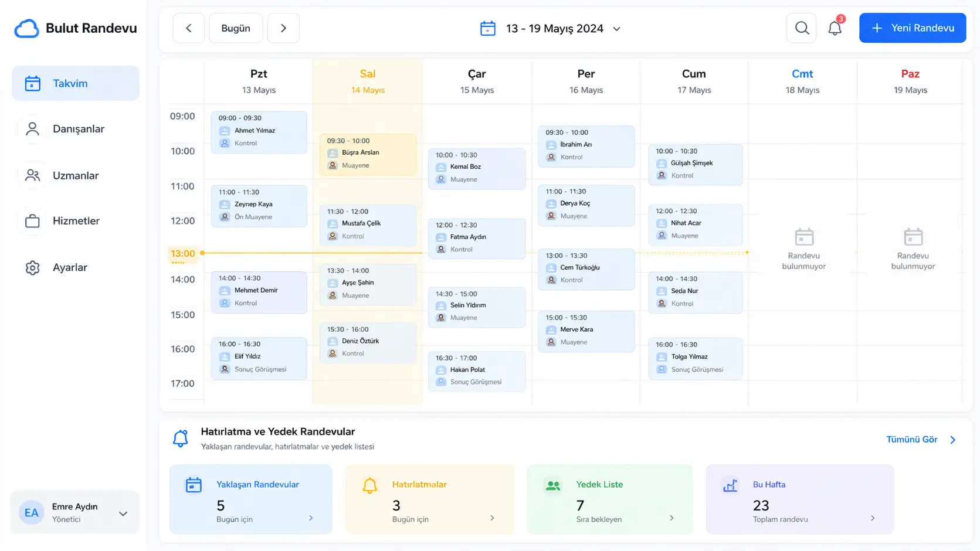Click the Yaklaşan Randevular calendar icon
Viewport: 980px width, 551px height.
[194, 485]
